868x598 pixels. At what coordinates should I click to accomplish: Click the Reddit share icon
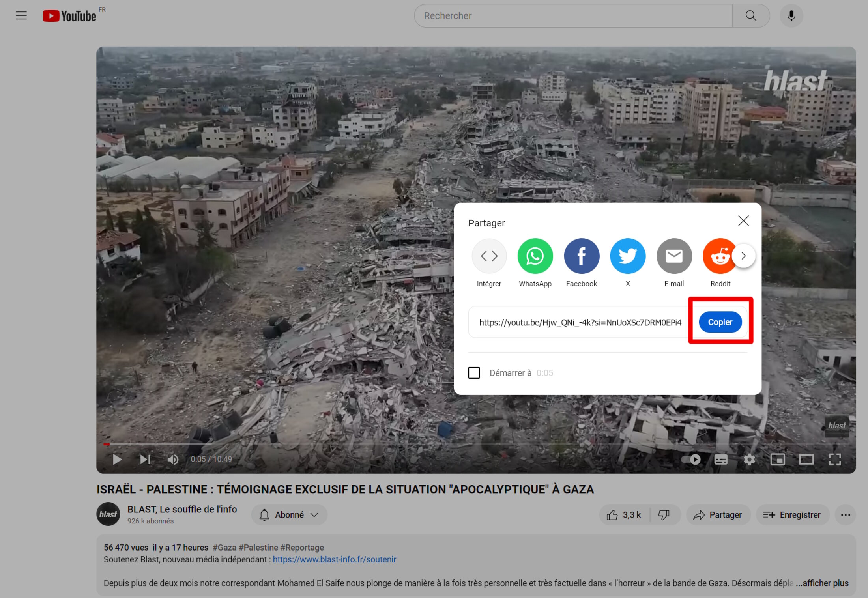tap(720, 256)
